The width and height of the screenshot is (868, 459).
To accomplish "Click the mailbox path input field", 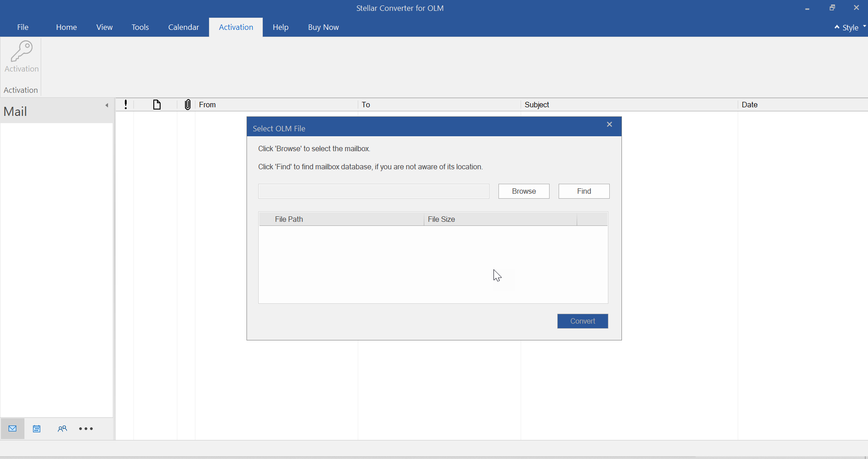I will (x=374, y=191).
